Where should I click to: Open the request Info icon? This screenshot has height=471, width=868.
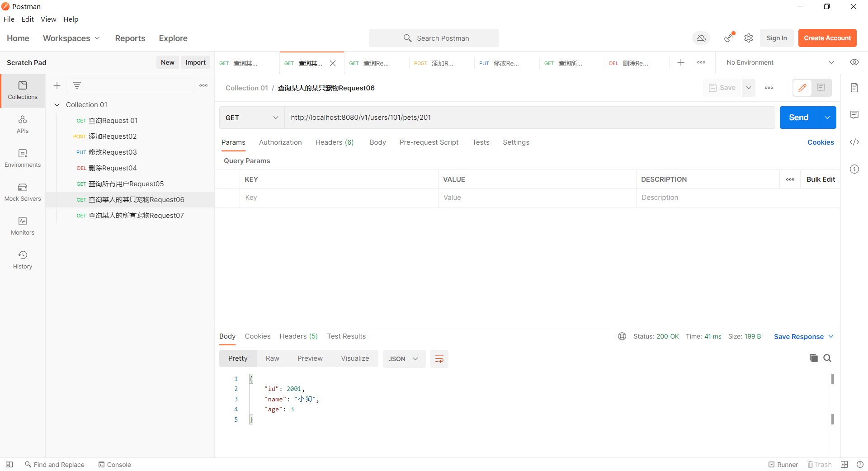click(x=854, y=169)
